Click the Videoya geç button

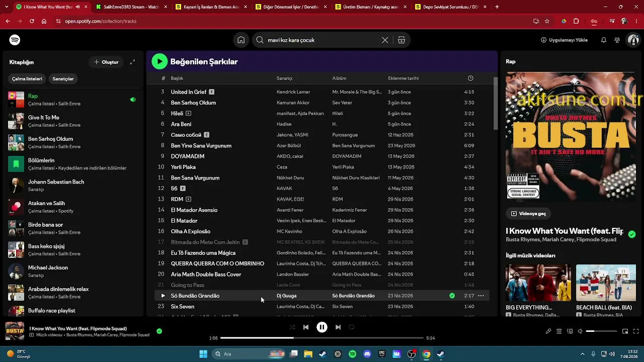pyautogui.click(x=528, y=214)
